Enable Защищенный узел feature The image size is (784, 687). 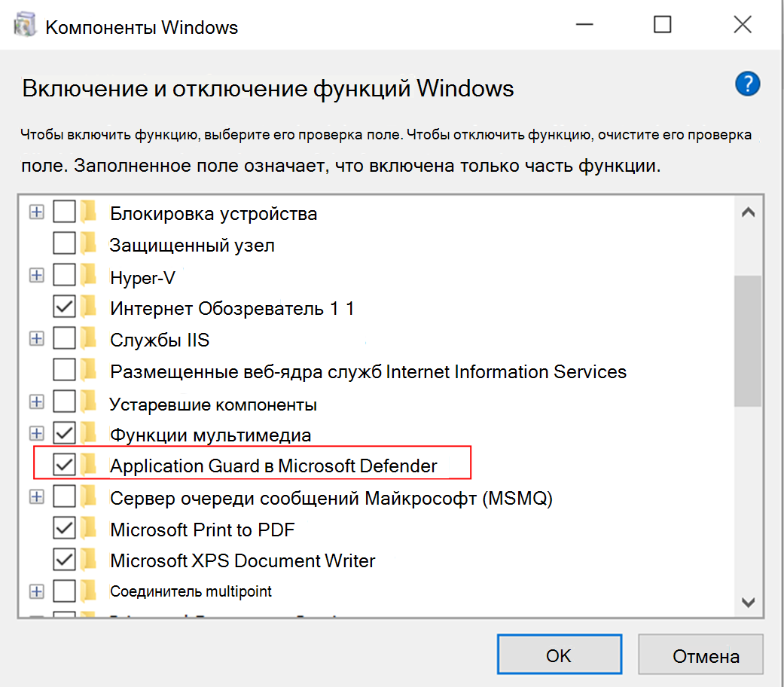point(63,243)
